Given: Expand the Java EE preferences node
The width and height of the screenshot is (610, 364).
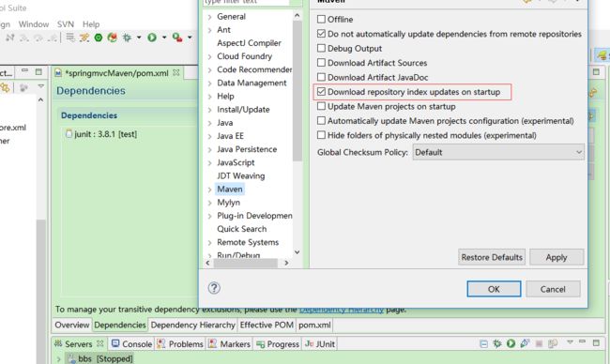Looking at the screenshot, I should (x=209, y=137).
